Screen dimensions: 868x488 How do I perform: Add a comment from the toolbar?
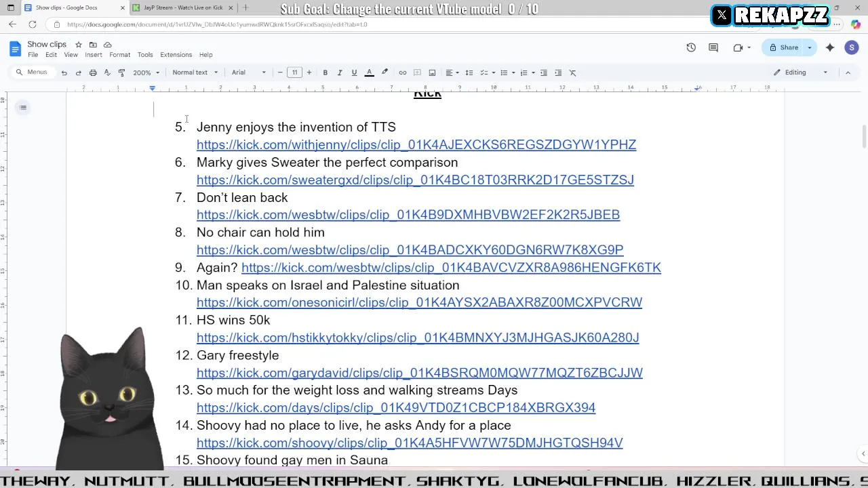pos(417,73)
